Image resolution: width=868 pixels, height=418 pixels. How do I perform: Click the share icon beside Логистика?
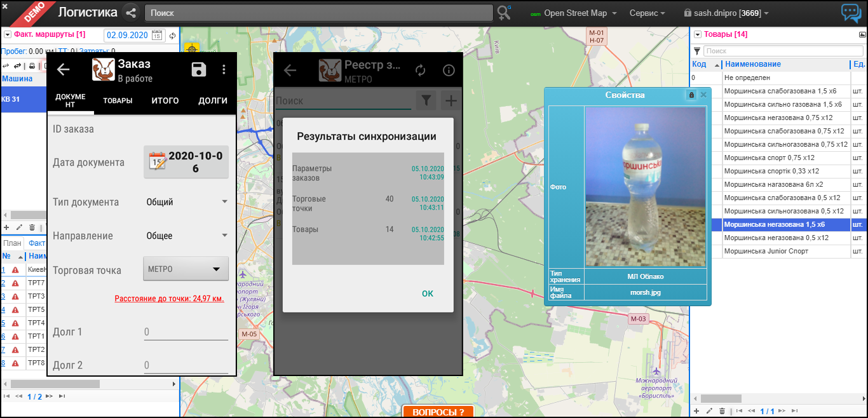coord(132,13)
